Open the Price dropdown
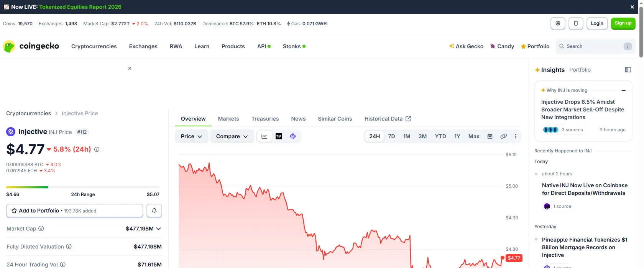Viewport: 644px width, 268px height. (x=192, y=136)
